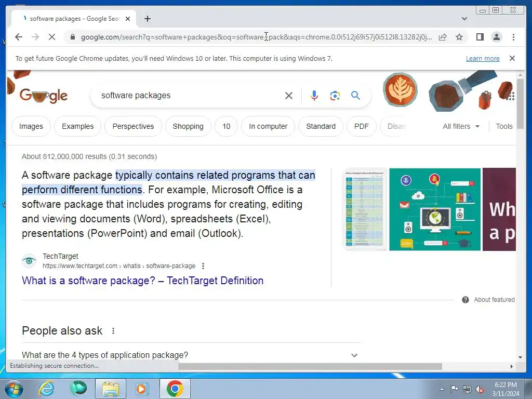
Task: Click the vertical scrollbar down arrow
Action: [x=520, y=357]
